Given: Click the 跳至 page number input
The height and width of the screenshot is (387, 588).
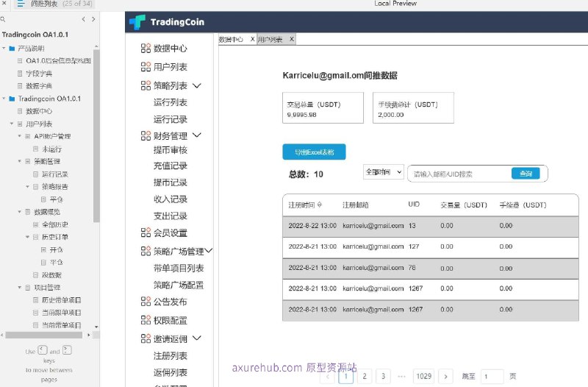Looking at the screenshot, I should [x=491, y=376].
